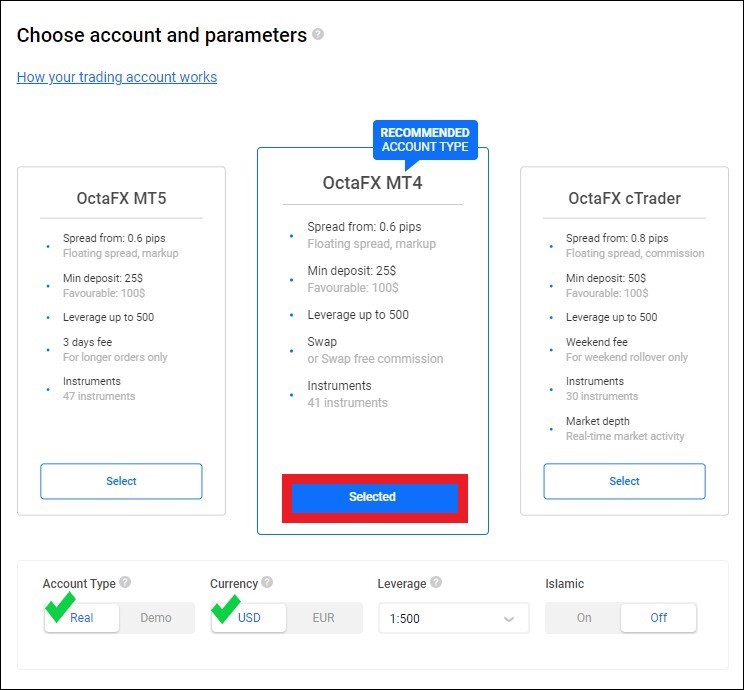Open How your trading account works link

coord(117,77)
